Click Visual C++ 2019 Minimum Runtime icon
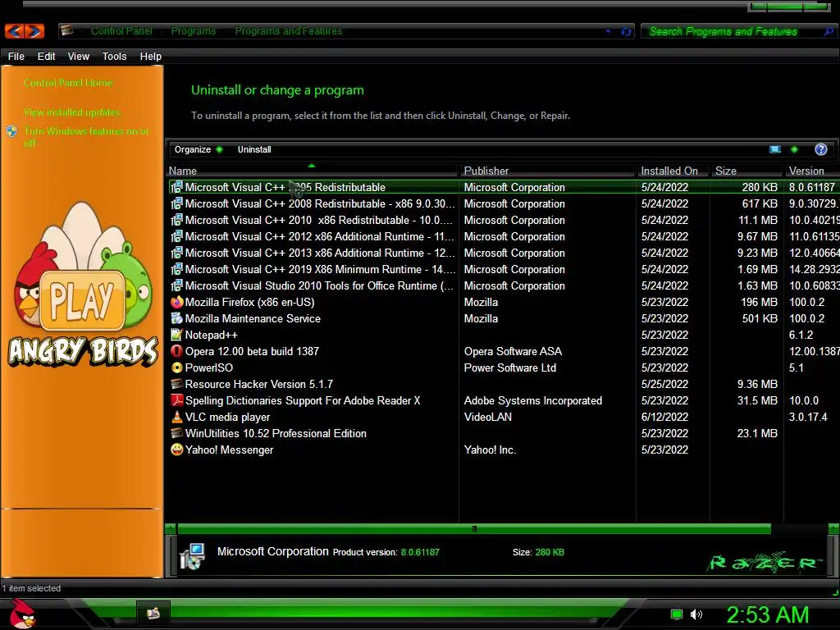The image size is (840, 630). pos(177,269)
